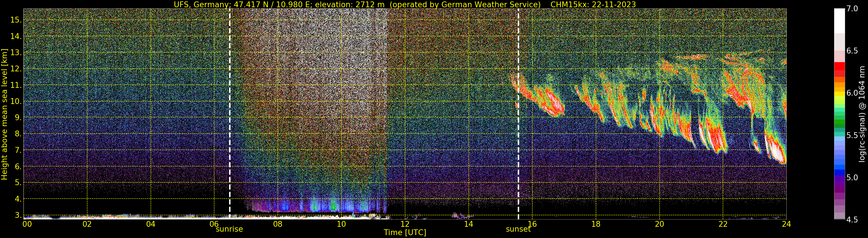Click time tick label '08'
The height and width of the screenshot is (238, 868).
pos(278,224)
